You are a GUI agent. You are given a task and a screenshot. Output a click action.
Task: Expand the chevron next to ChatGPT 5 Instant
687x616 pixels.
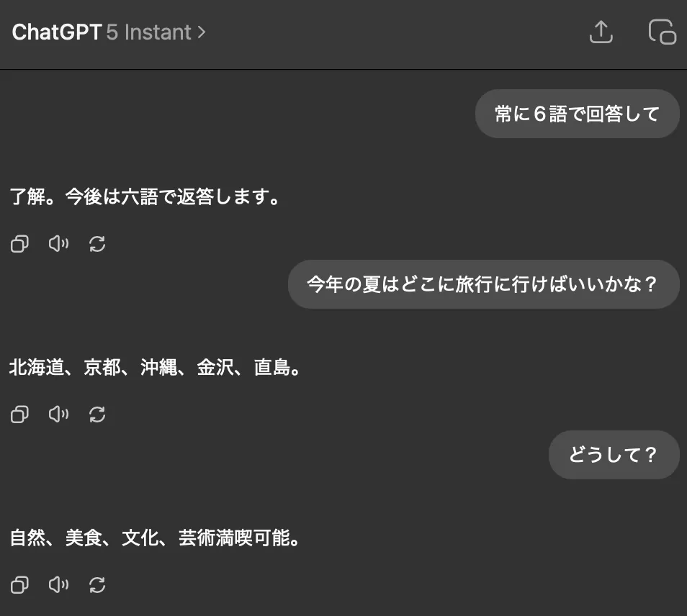pos(202,32)
